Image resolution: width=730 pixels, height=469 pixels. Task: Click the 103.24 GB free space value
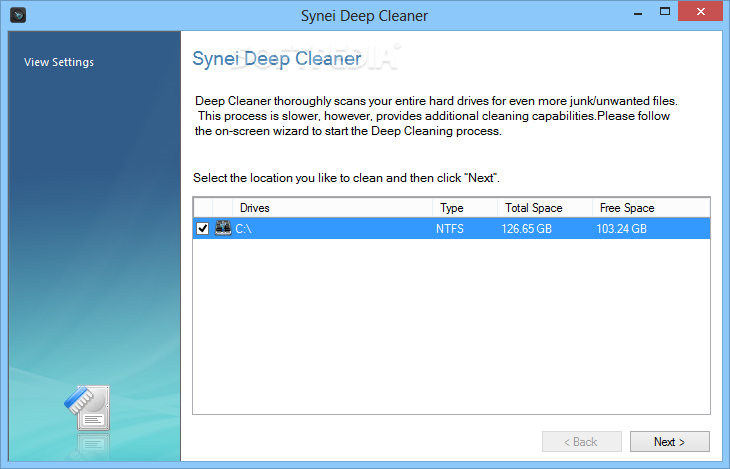point(622,229)
